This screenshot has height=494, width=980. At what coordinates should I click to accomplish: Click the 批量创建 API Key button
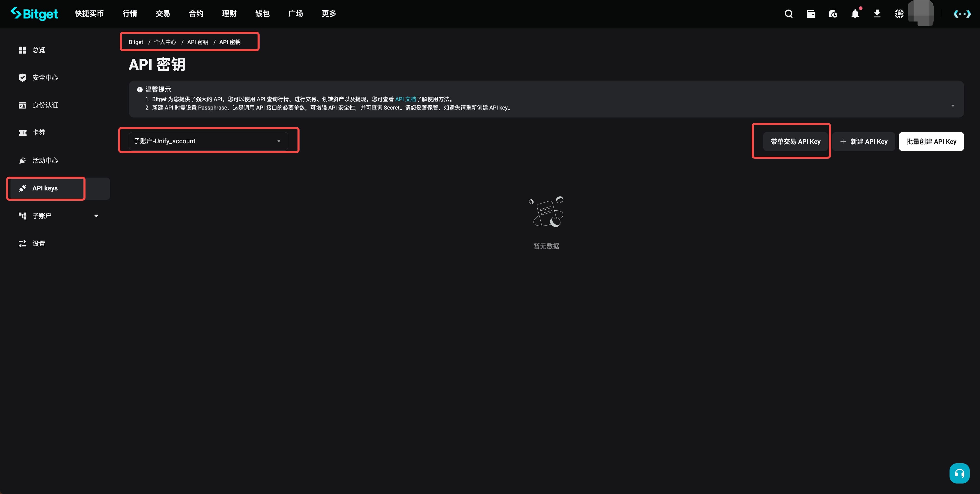tap(931, 141)
